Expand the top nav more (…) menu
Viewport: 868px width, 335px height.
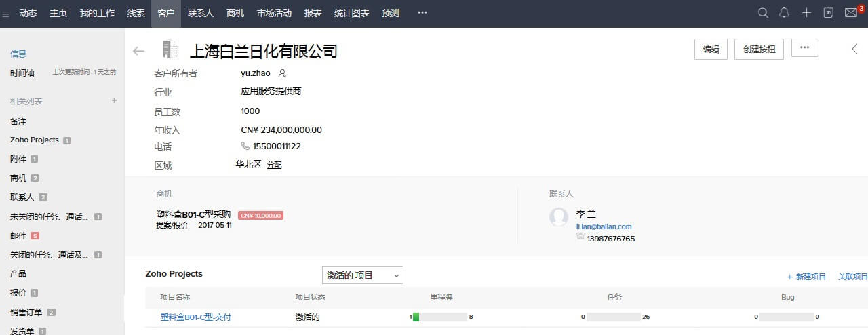pos(422,13)
